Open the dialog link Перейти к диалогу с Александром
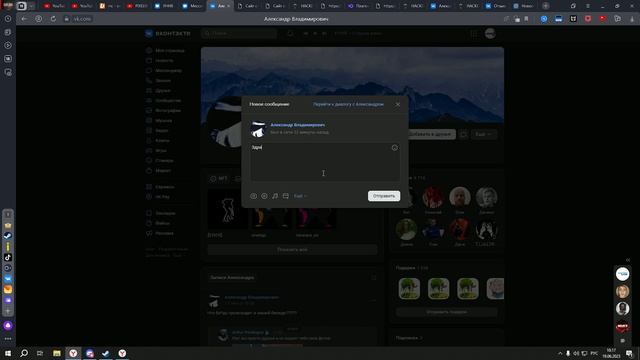The width and height of the screenshot is (640, 360). click(348, 104)
